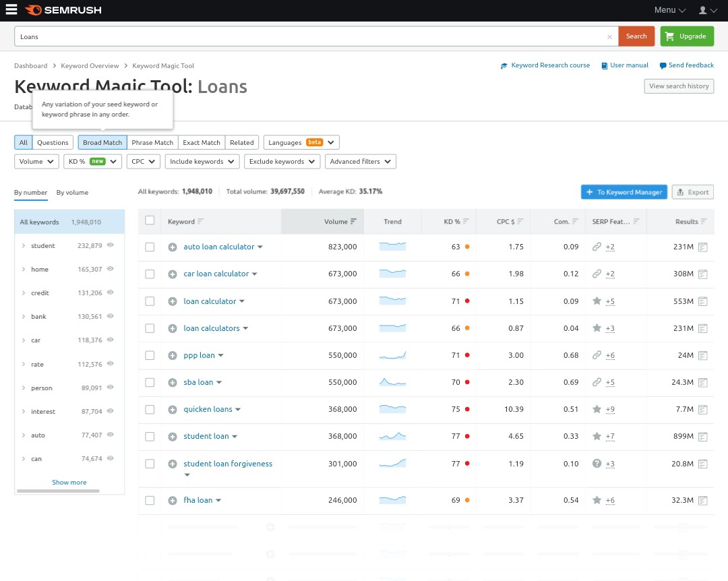This screenshot has height=581, width=728.
Task: Click the orange Search button
Action: tap(636, 36)
